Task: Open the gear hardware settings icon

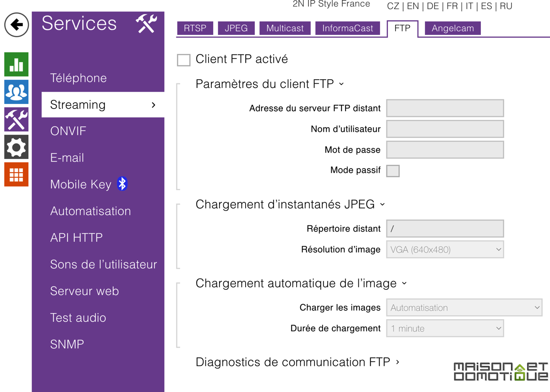Action: click(16, 147)
